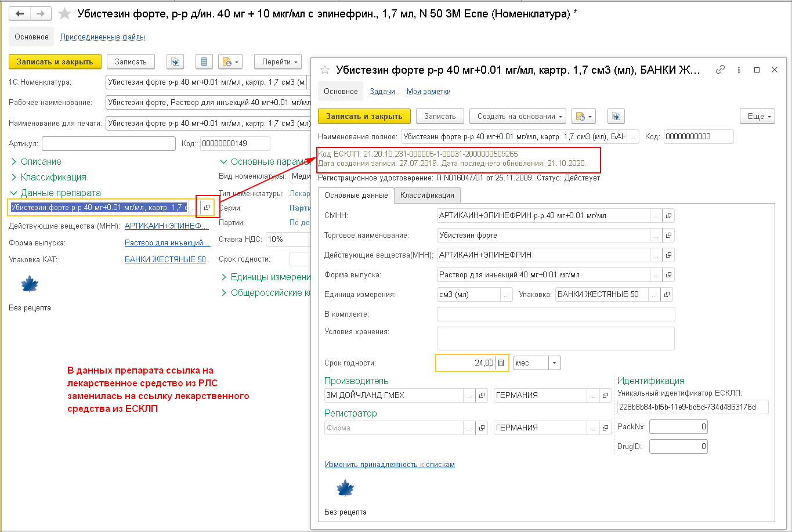This screenshot has width=792, height=532.
Task: Click the back navigation arrow in main window
Action: (20, 13)
